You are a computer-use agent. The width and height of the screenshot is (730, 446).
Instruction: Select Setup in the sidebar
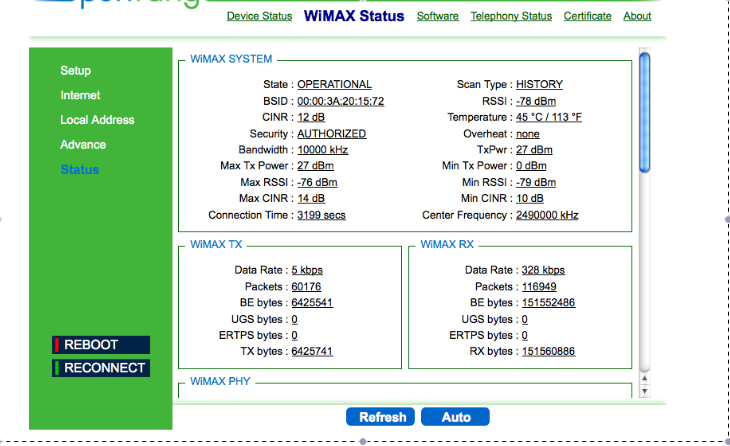(75, 71)
